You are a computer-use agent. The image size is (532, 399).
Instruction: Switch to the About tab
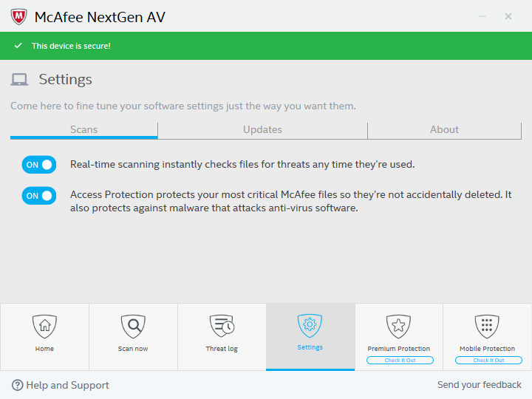[445, 130]
